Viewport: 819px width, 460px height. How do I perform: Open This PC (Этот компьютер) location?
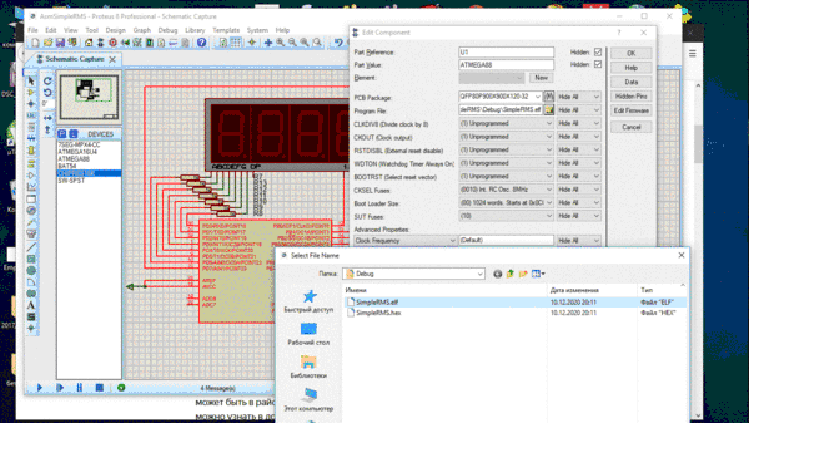pos(309,400)
